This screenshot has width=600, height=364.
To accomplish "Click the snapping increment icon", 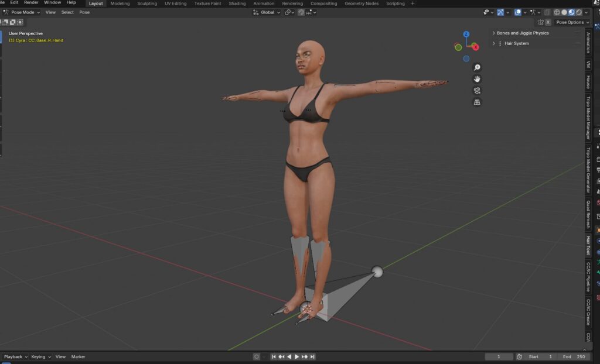I will pyautogui.click(x=308, y=12).
